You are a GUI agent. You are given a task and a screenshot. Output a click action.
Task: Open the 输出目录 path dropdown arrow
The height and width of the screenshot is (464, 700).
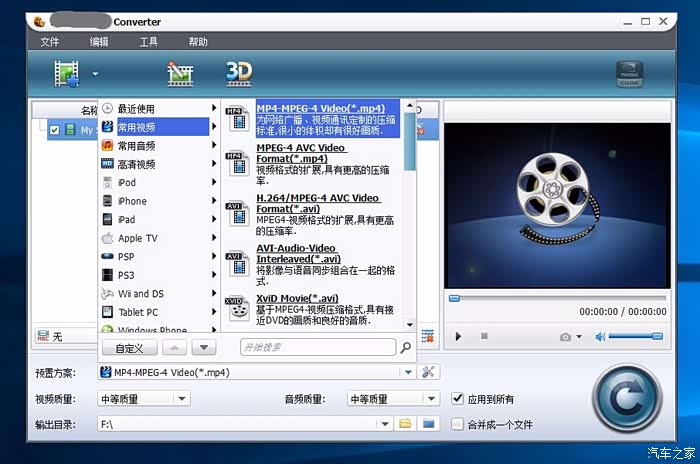[385, 424]
